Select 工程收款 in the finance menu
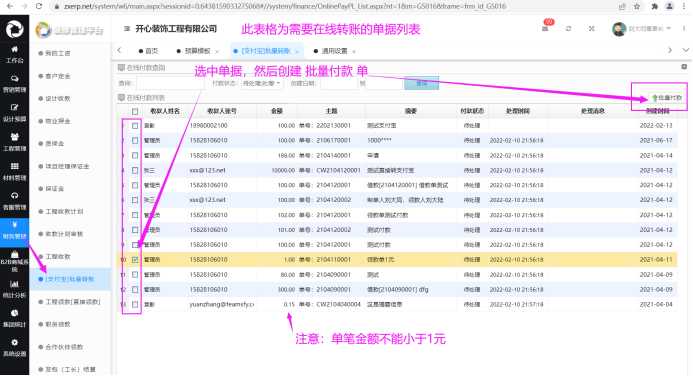Screen dimensions: 693x376 click(58, 257)
